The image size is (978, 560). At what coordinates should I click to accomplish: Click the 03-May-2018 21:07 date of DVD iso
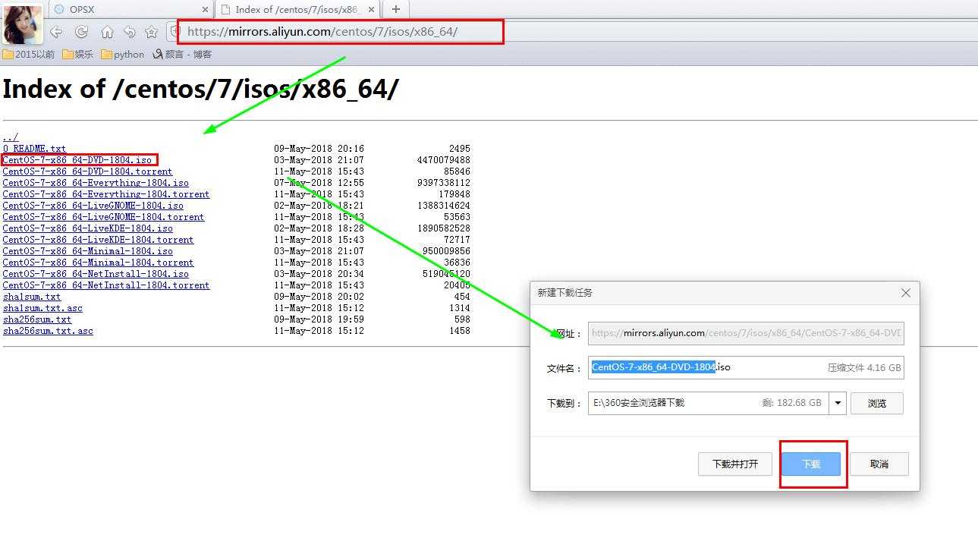pos(319,160)
